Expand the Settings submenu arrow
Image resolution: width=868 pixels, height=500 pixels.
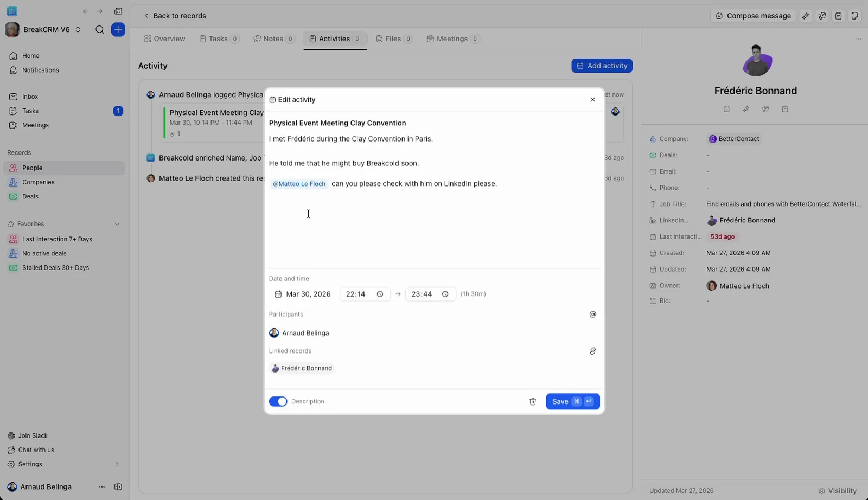pos(117,464)
